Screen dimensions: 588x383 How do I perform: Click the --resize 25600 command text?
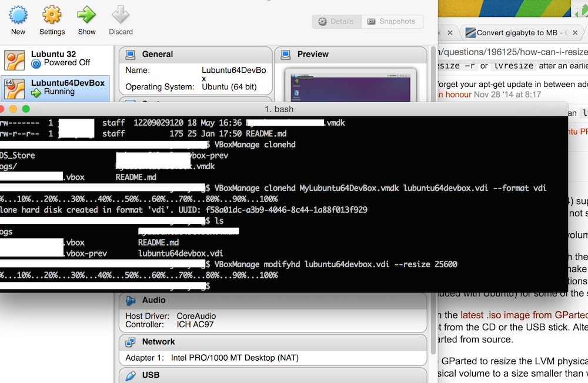[x=426, y=264]
